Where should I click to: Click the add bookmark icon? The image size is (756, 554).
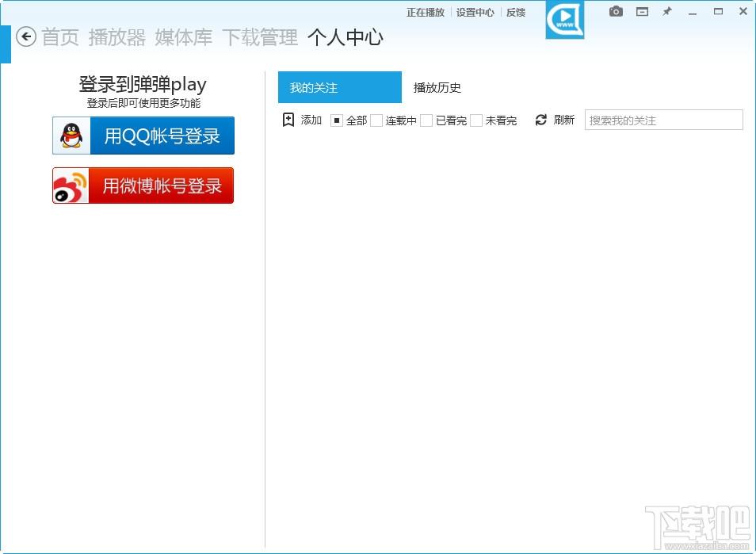point(288,120)
